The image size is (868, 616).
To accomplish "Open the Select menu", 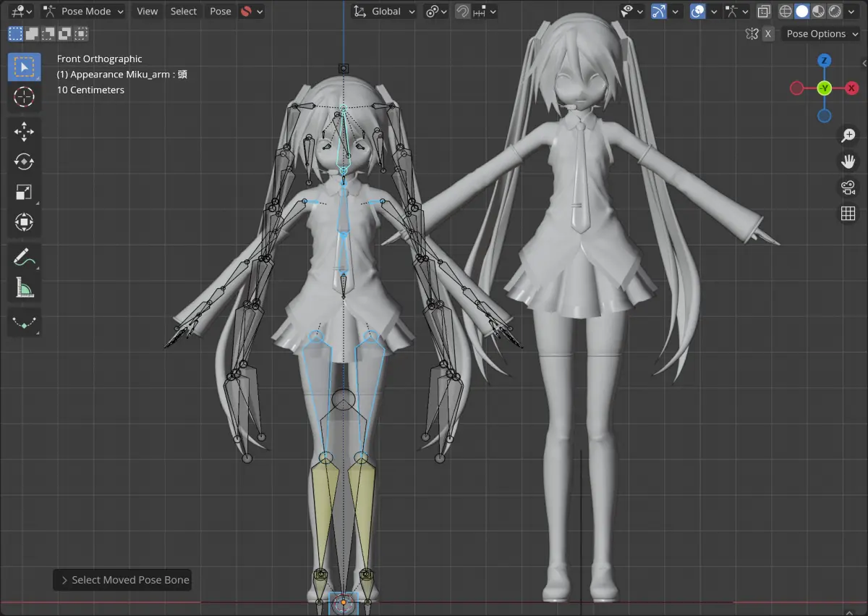I will click(x=184, y=12).
